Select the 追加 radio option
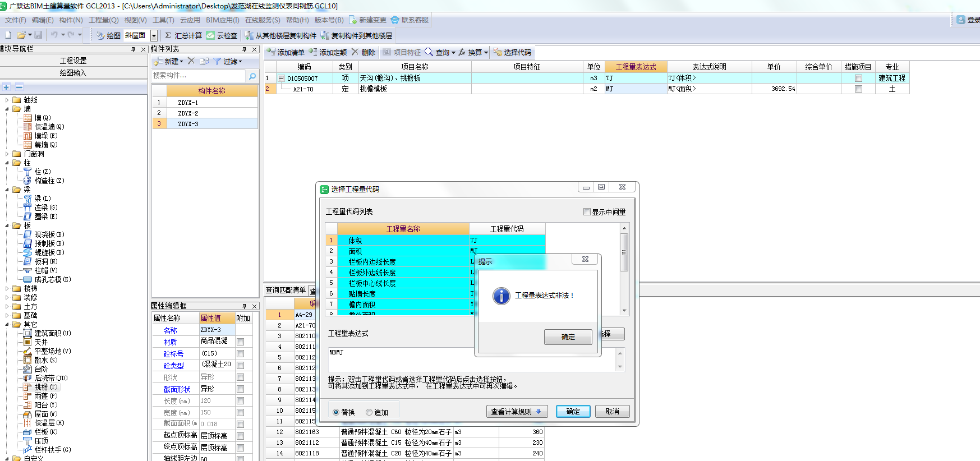The height and width of the screenshot is (461, 980). pos(369,412)
